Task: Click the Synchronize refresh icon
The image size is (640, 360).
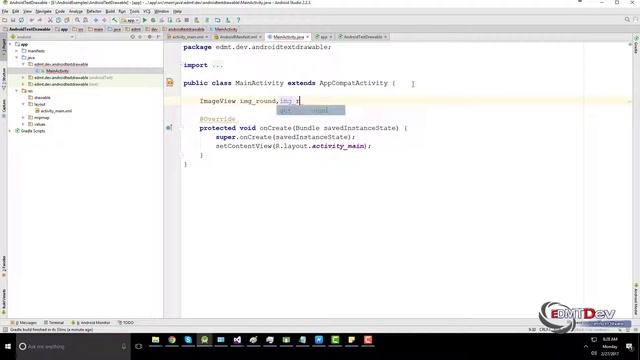Action: point(21,20)
